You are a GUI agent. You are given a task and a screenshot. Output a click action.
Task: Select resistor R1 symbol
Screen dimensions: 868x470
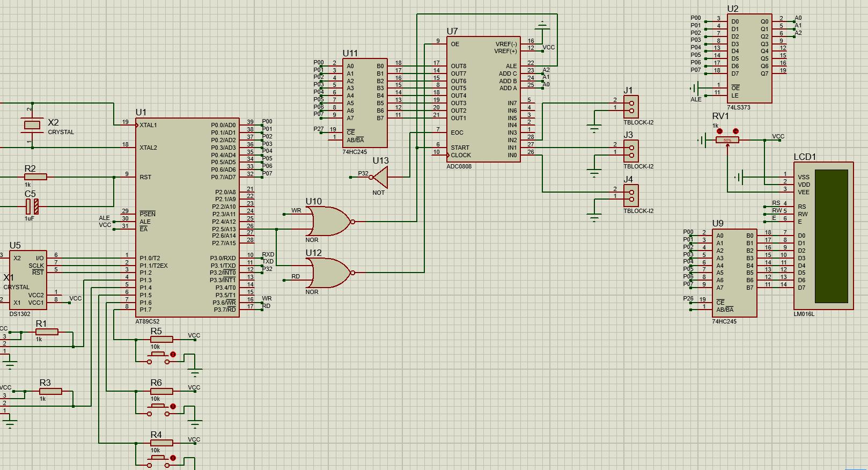pos(47,332)
